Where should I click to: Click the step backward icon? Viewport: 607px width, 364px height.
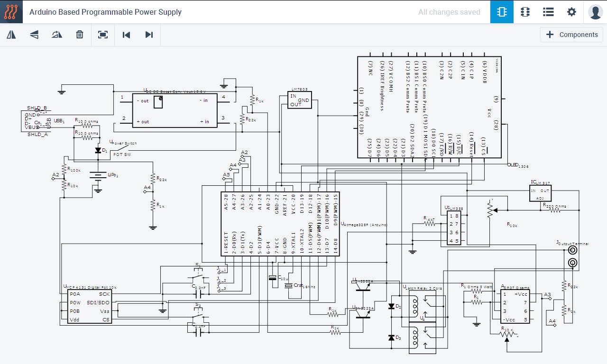[126, 35]
